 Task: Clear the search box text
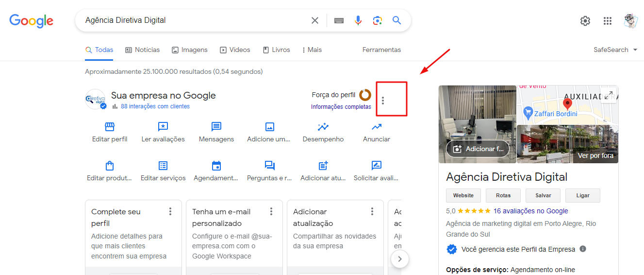click(x=315, y=20)
